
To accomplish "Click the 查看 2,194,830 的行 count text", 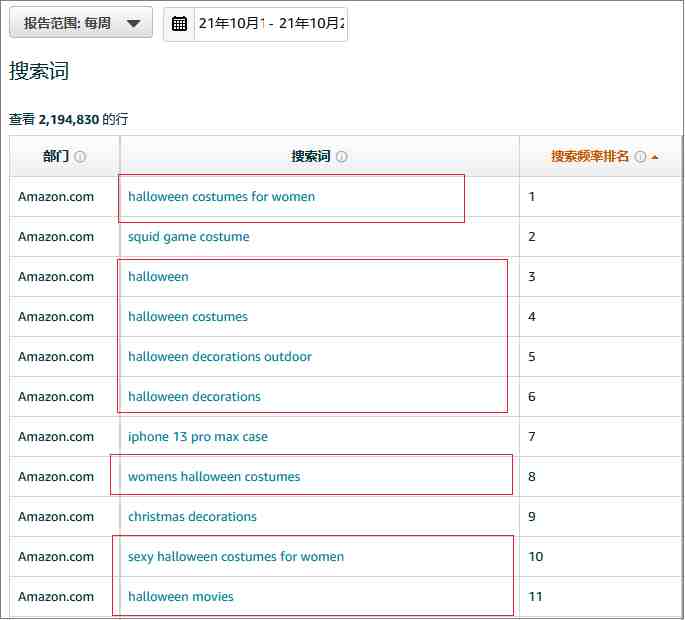I will coord(68,119).
